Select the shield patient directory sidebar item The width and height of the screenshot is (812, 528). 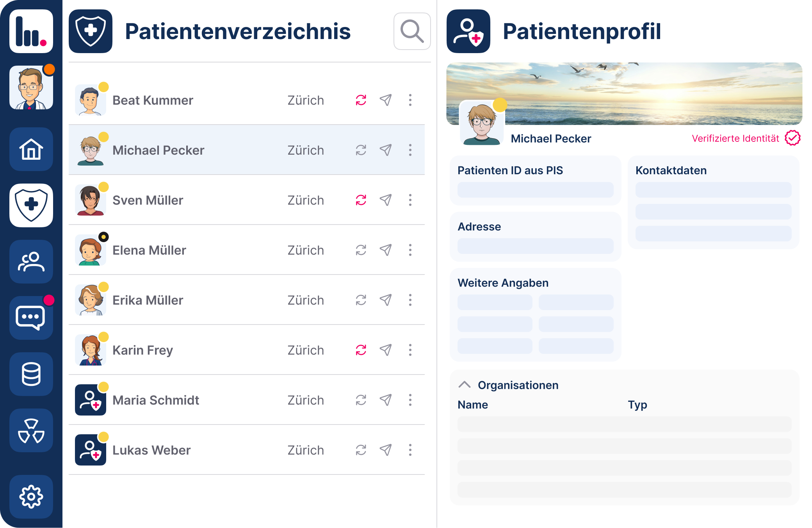pos(31,205)
